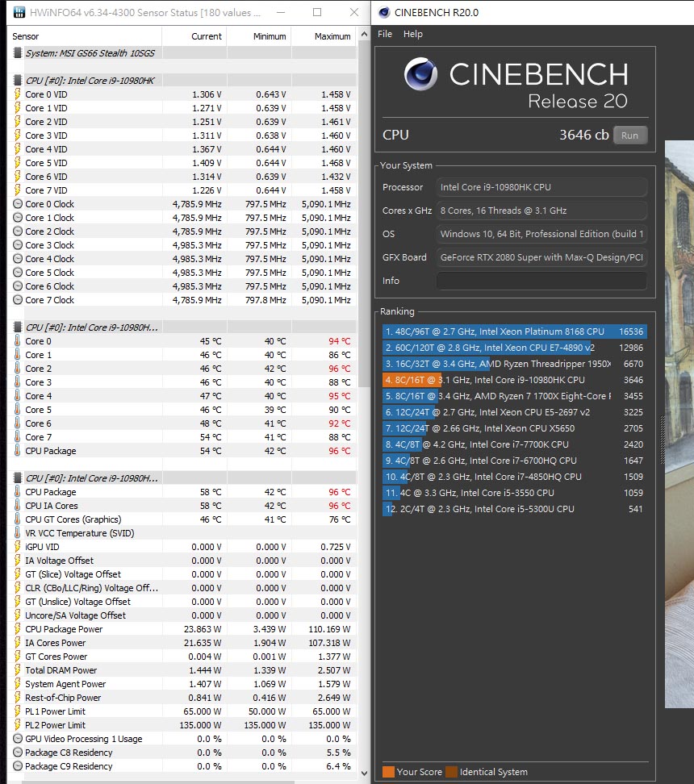Click chip icon beside System: MSI GS66 Stealth
Viewport: 694px width, 784px height.
[18, 53]
